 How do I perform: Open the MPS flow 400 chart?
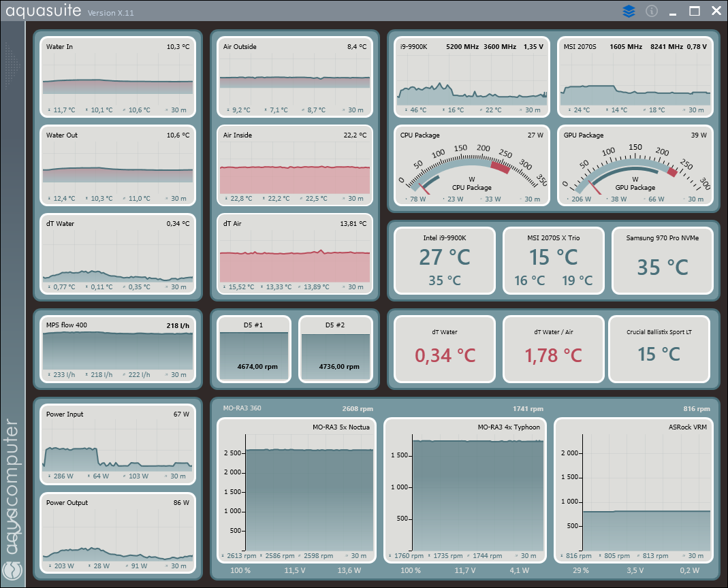(x=117, y=349)
